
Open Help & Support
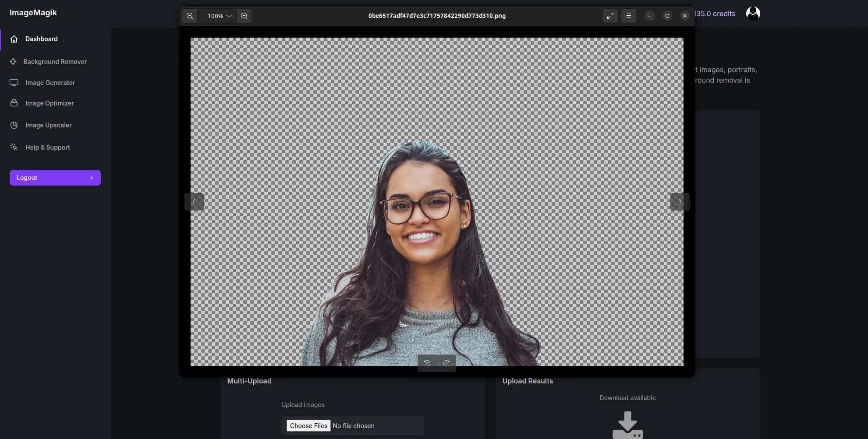[x=47, y=147]
